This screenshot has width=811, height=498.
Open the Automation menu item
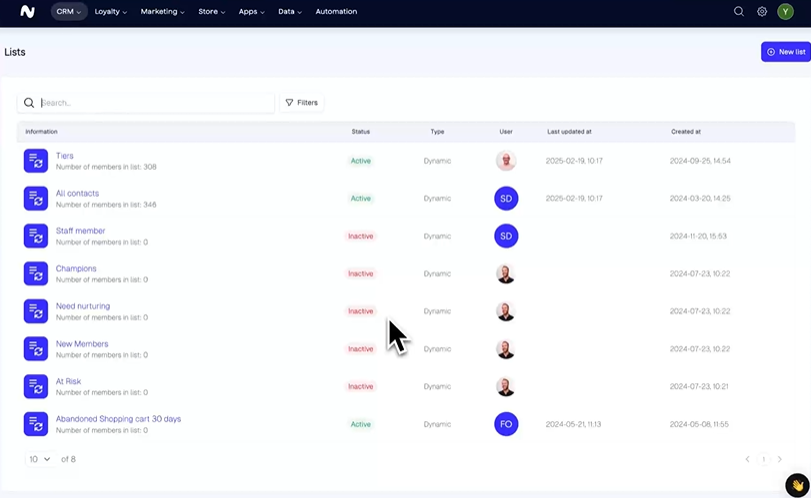(336, 11)
